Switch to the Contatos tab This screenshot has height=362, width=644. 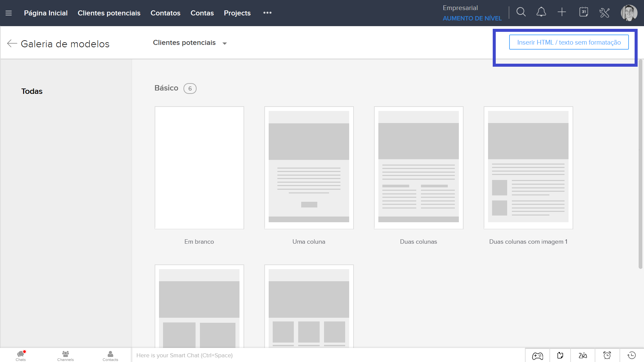point(165,13)
